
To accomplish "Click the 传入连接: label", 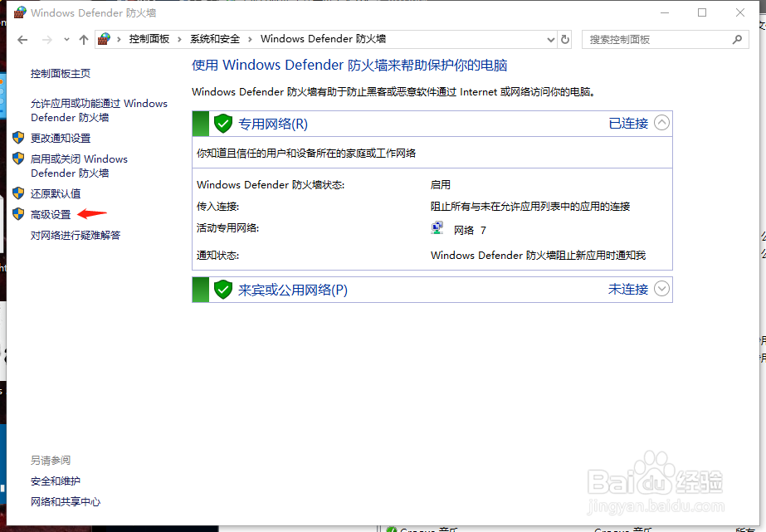I will tap(218, 207).
